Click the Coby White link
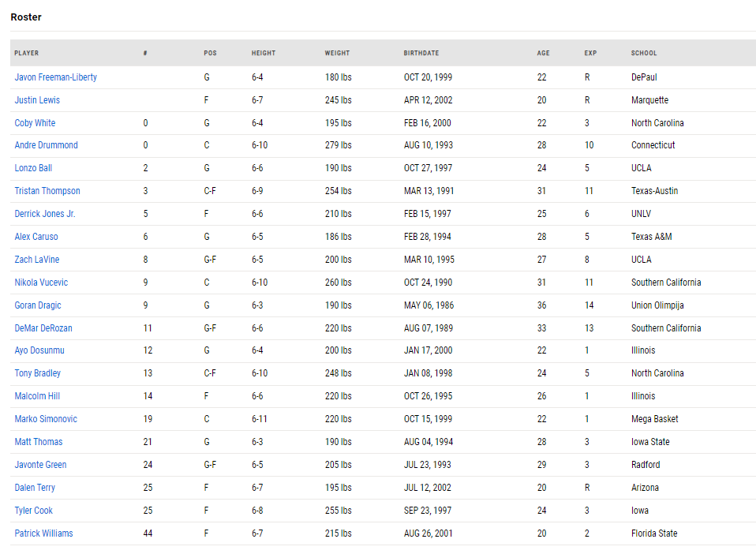Image resolution: width=756 pixels, height=554 pixels. (x=35, y=122)
